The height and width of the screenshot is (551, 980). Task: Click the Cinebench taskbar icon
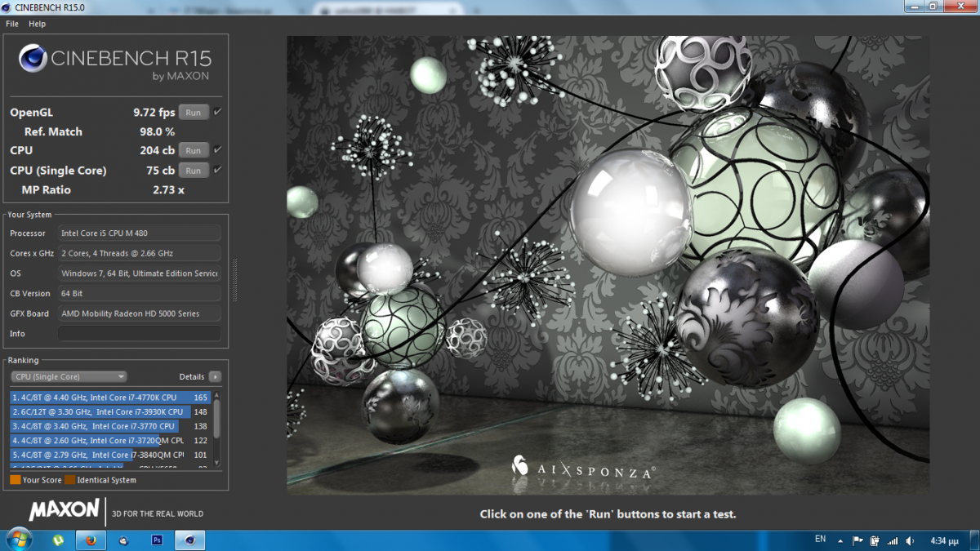(x=189, y=540)
